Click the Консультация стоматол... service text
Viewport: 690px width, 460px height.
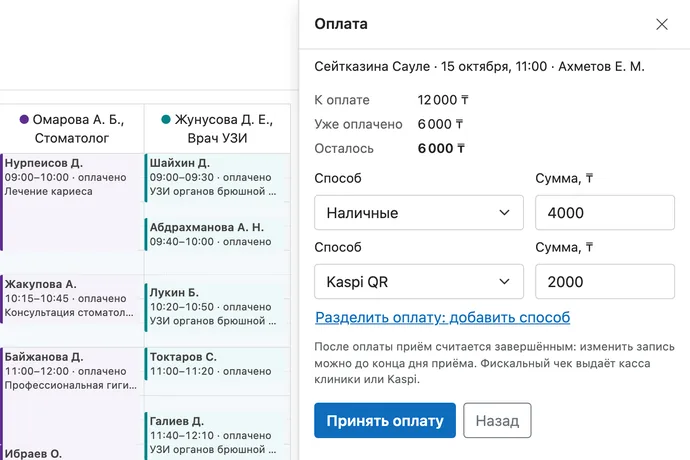(x=69, y=313)
